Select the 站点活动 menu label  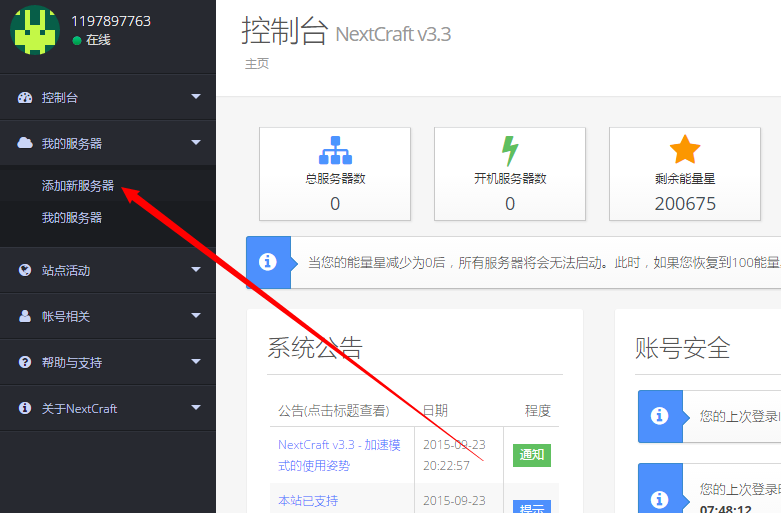click(66, 270)
